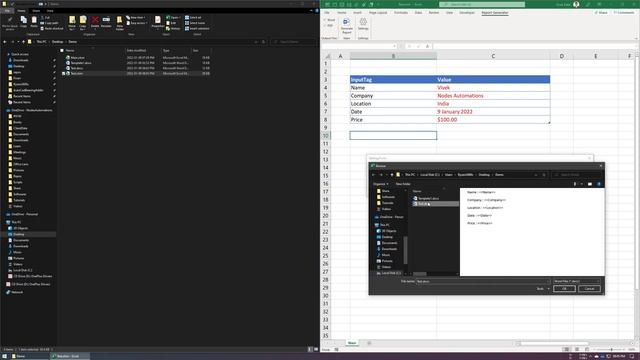Open the Report Generator ribbon tab
Image resolution: width=640 pixels, height=360 pixels.
(x=495, y=13)
